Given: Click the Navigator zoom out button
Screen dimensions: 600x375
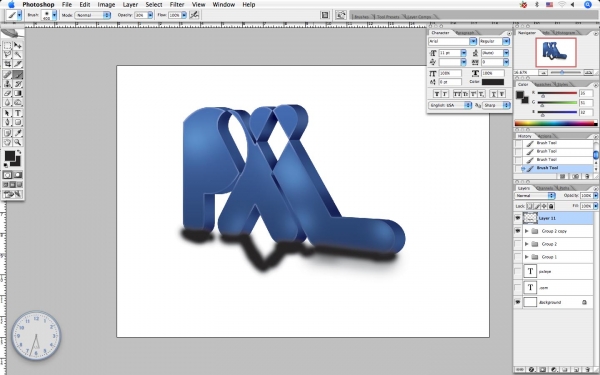Looking at the screenshot, I should pos(542,72).
